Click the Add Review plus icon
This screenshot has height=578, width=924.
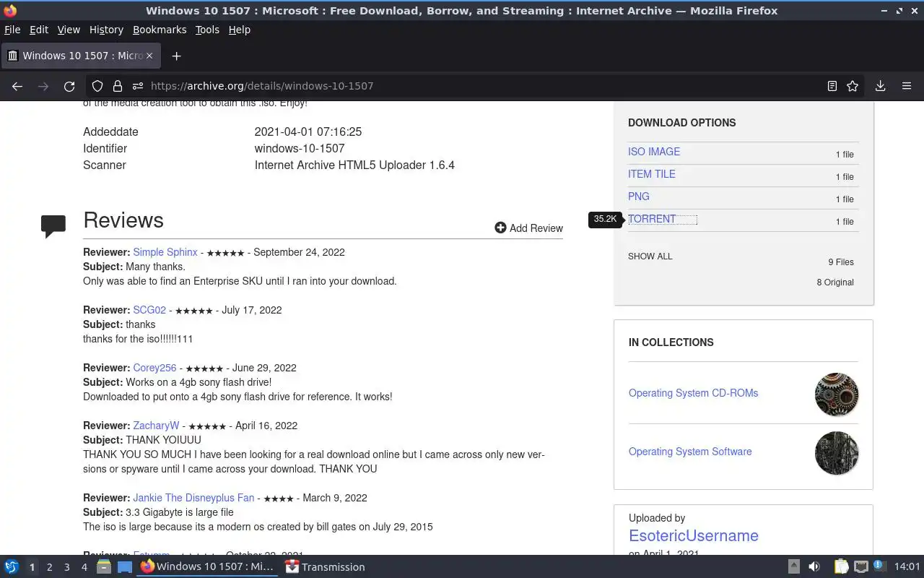tap(500, 228)
